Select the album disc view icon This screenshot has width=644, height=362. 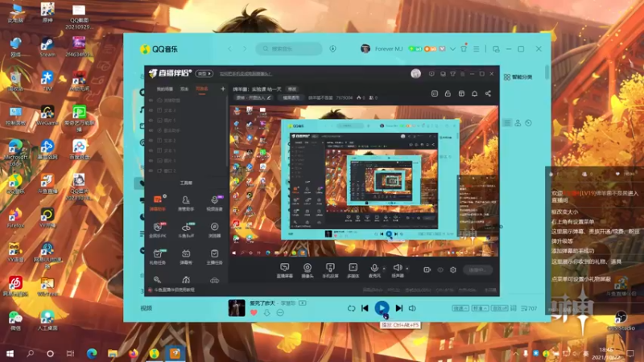529,123
